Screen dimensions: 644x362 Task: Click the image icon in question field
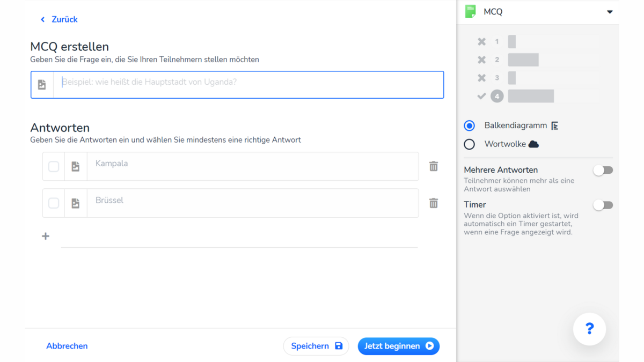tap(42, 85)
